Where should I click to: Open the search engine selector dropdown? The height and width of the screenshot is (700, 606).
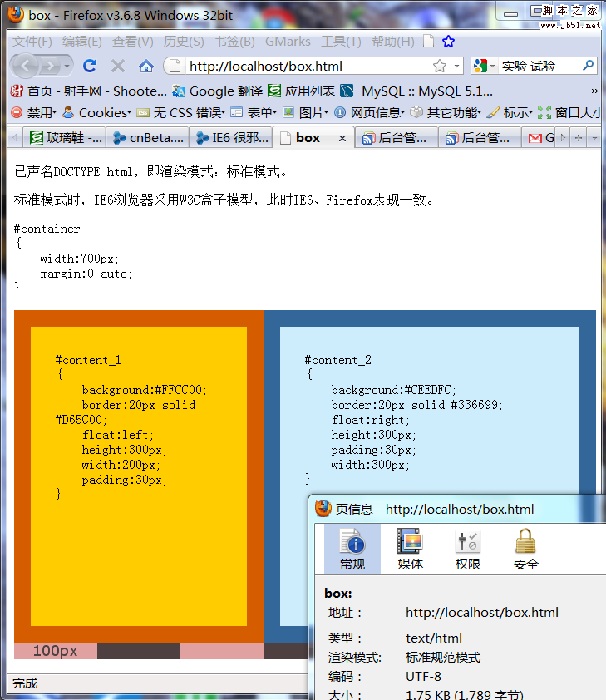pyautogui.click(x=485, y=66)
